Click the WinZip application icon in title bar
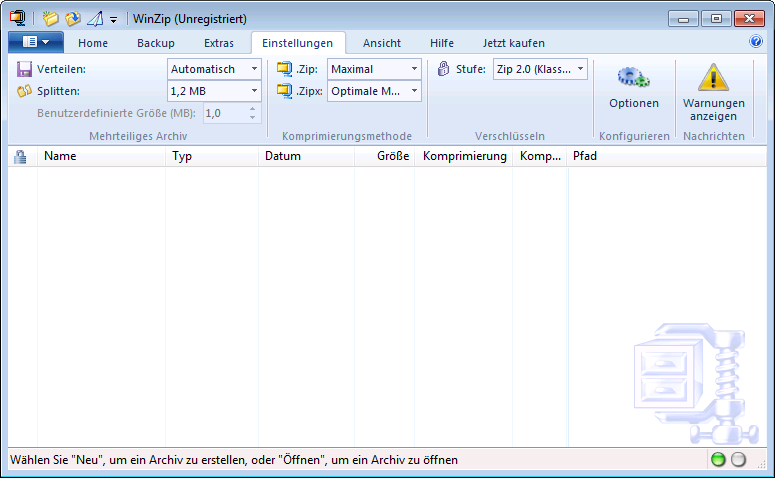The height and width of the screenshot is (478, 775). (x=18, y=18)
